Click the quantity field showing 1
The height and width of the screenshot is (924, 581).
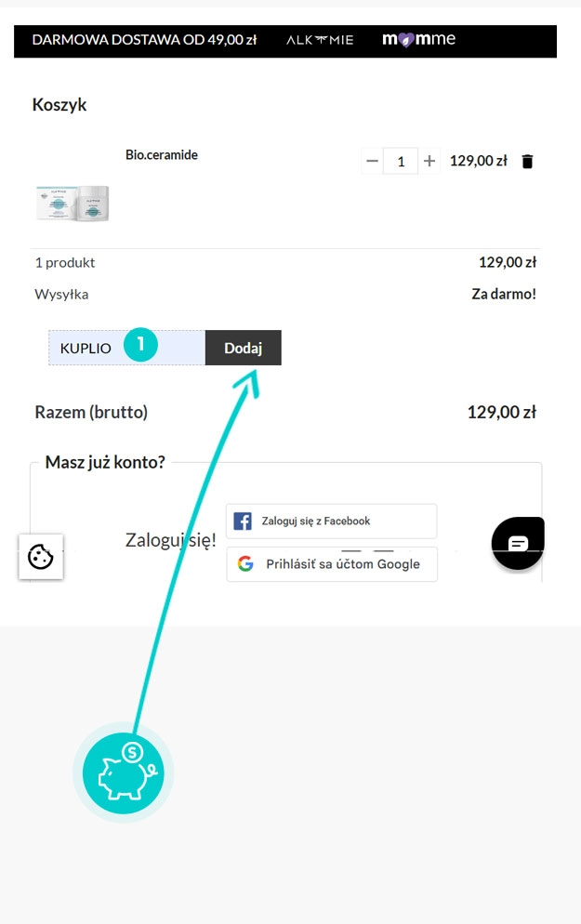(x=401, y=161)
